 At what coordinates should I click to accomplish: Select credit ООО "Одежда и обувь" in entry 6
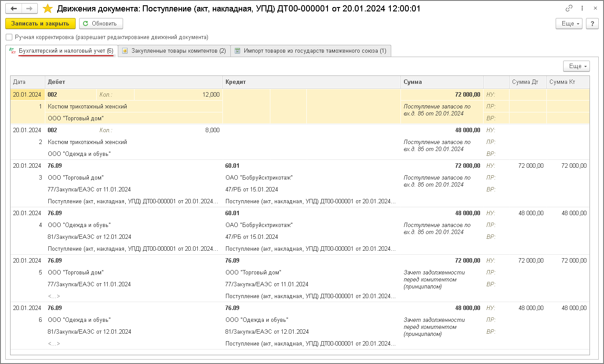(257, 320)
